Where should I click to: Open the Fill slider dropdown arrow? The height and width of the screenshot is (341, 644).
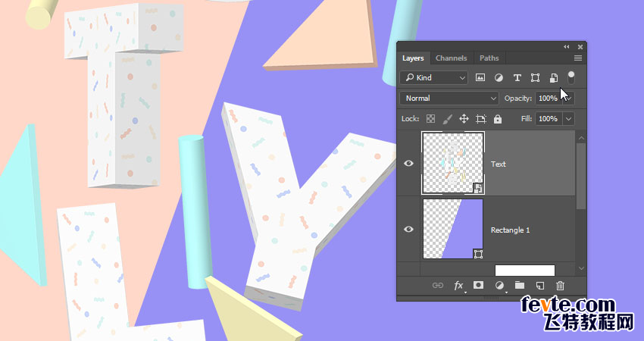click(x=568, y=119)
